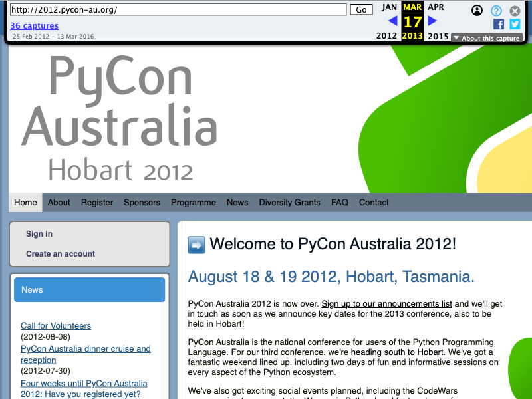Image resolution: width=532 pixels, height=399 pixels.
Task: Open PyCon Australia dinner cruise and reception link
Action: coord(86,354)
